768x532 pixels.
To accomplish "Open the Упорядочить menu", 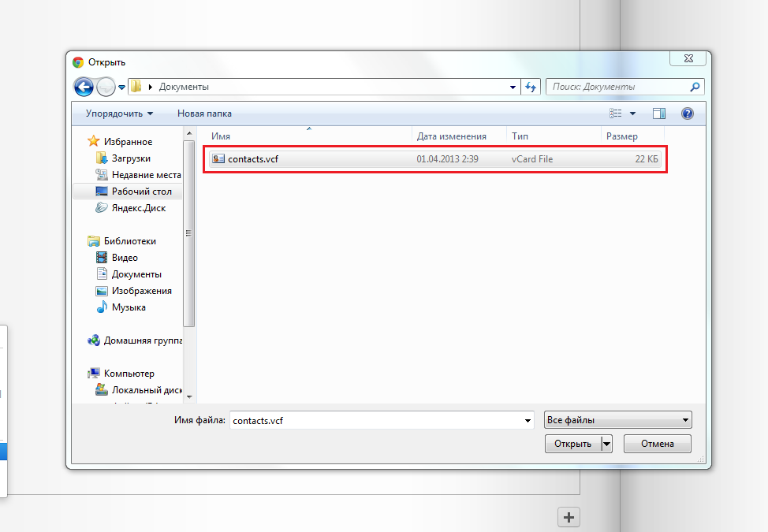I will coord(119,113).
